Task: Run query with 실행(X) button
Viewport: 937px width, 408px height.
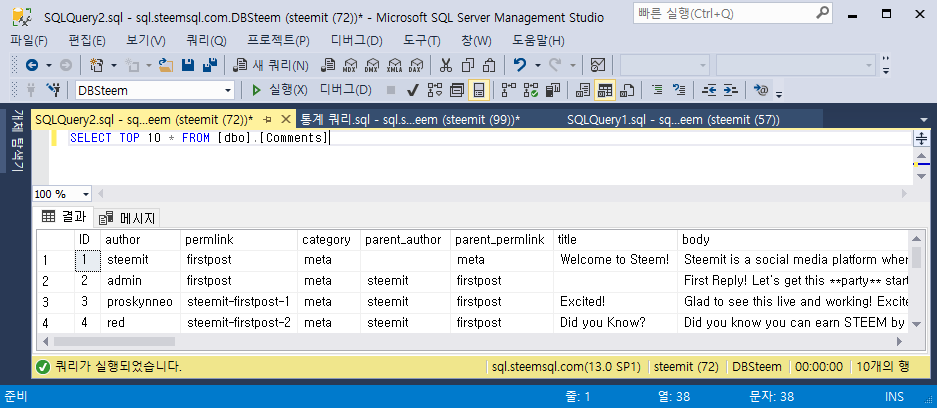Action: pyautogui.click(x=280, y=90)
